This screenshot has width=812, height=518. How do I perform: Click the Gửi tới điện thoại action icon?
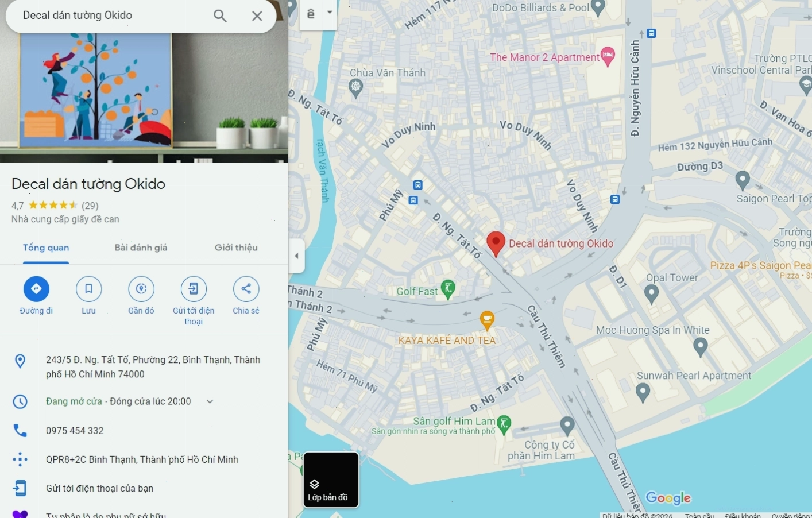[194, 289]
